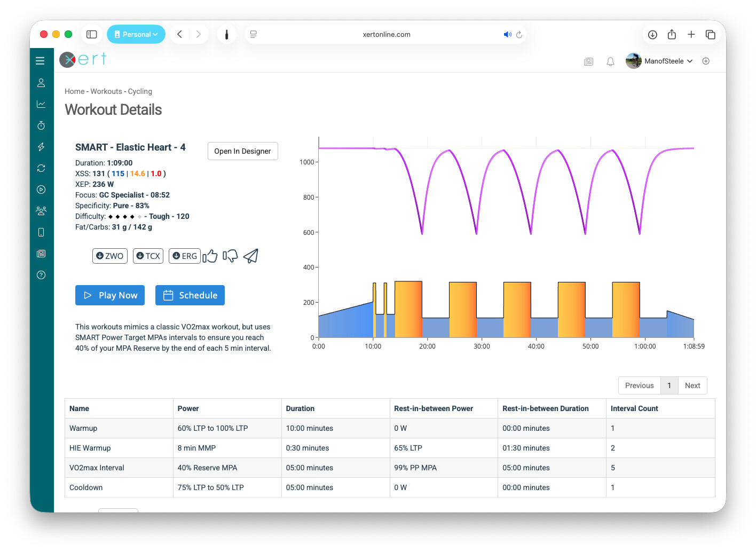Click the first orange VO2max interval bar
Image resolution: width=756 pixels, height=552 pixels.
pyautogui.click(x=408, y=310)
